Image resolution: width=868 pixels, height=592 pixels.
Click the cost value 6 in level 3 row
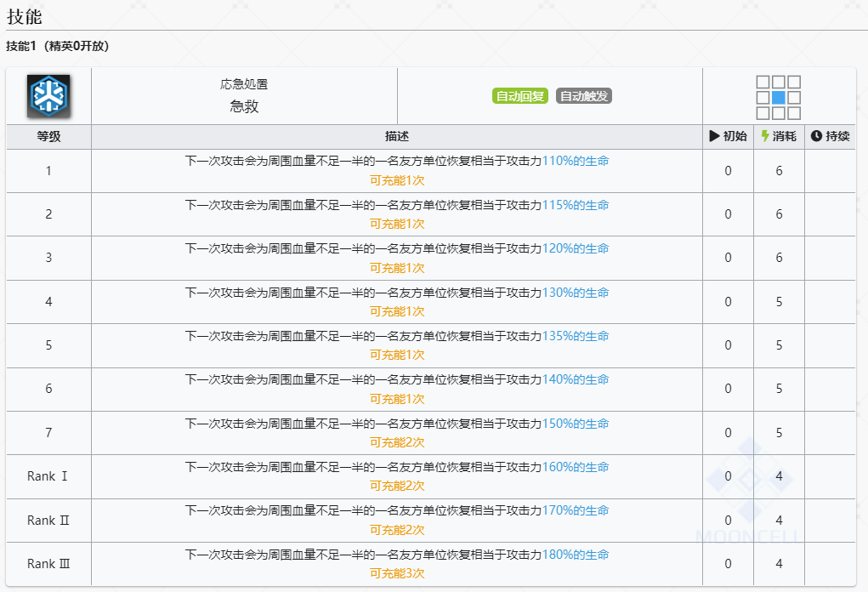[779, 258]
